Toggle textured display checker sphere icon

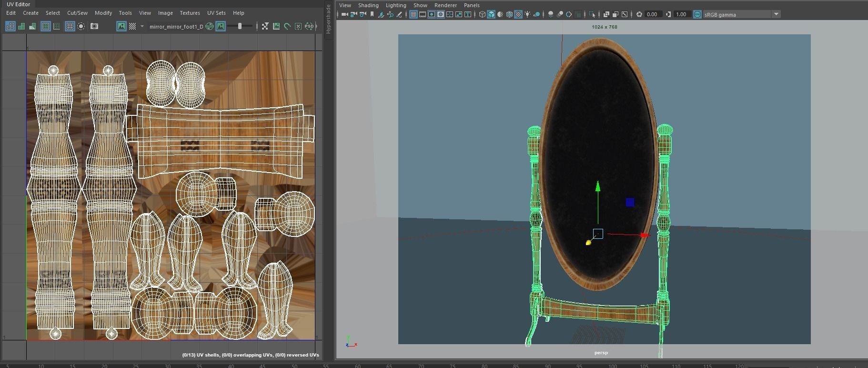click(x=518, y=14)
